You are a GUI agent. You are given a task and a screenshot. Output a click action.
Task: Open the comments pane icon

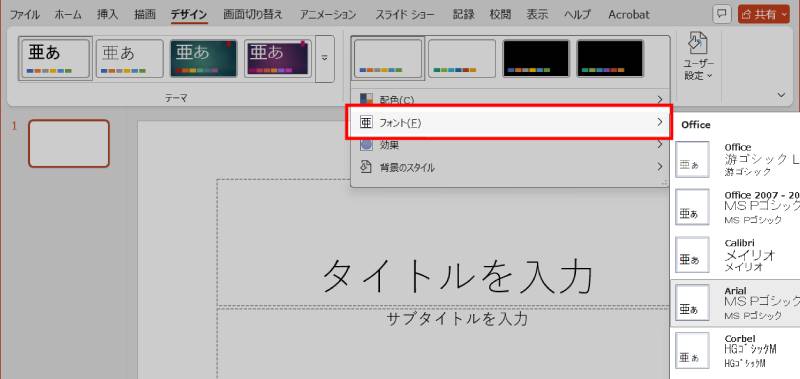pyautogui.click(x=721, y=14)
